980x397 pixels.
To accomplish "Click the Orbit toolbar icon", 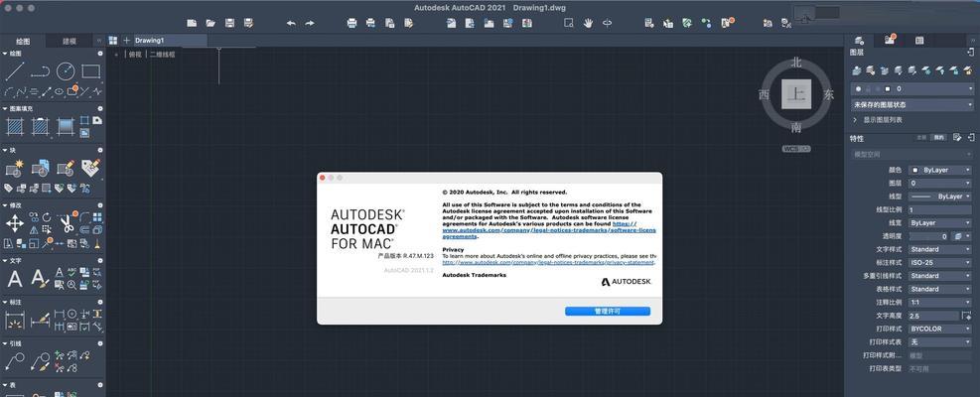I will [607, 23].
